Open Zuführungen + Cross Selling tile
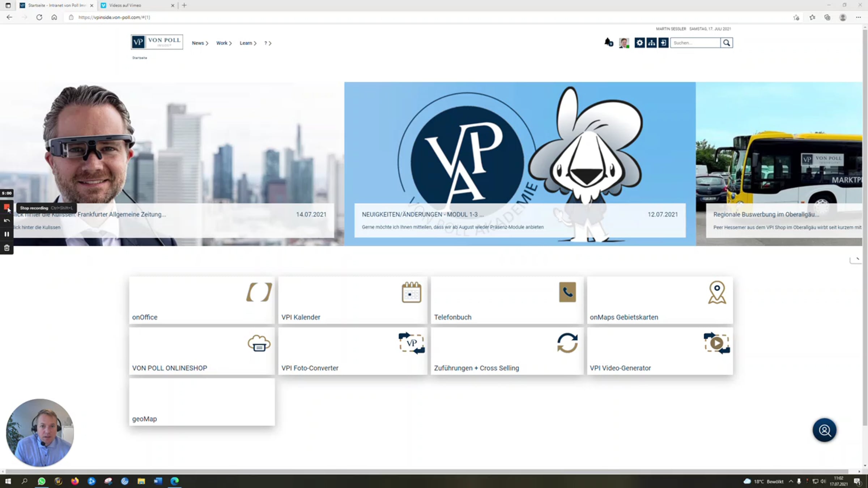Image resolution: width=868 pixels, height=488 pixels. [x=507, y=351]
